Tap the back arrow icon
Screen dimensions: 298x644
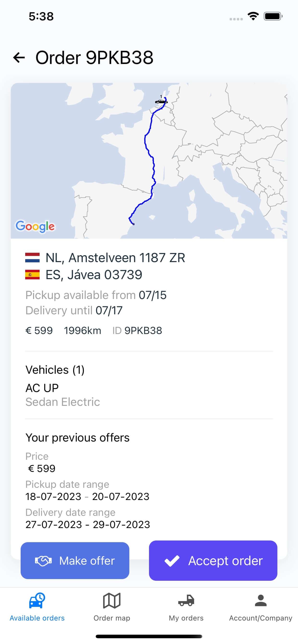point(19,57)
